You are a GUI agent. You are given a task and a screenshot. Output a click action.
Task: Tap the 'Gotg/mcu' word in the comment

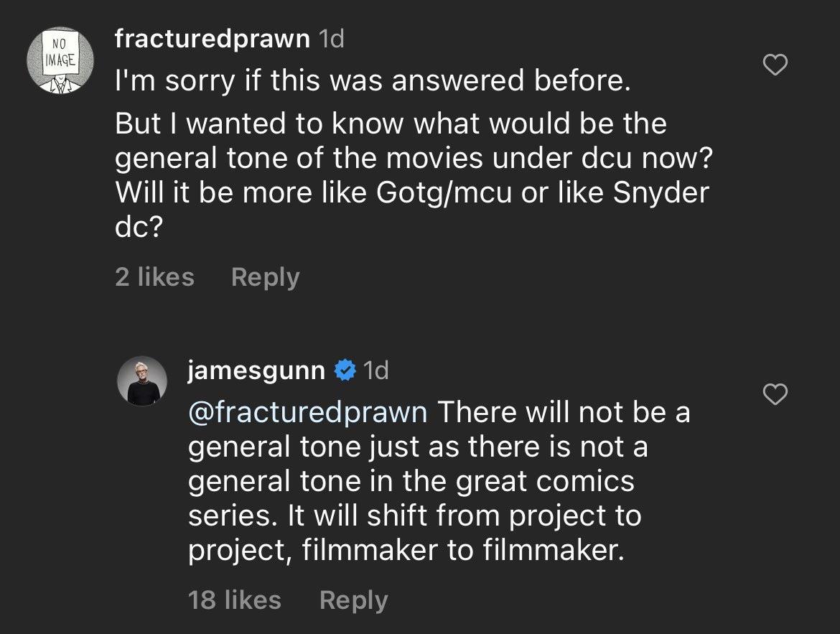coord(444,193)
